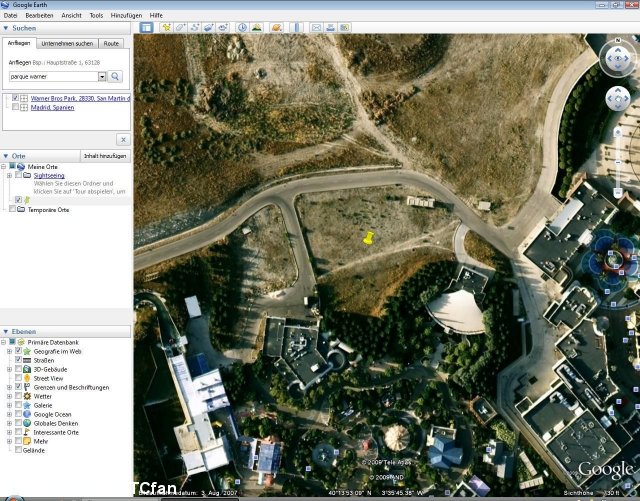
Task: Clear search results with the X button
Action: pyautogui.click(x=123, y=140)
